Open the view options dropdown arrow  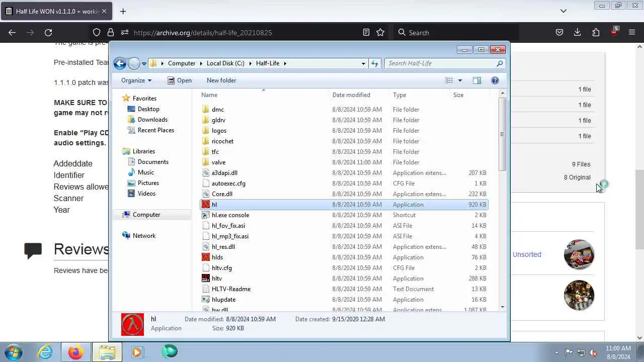click(460, 80)
